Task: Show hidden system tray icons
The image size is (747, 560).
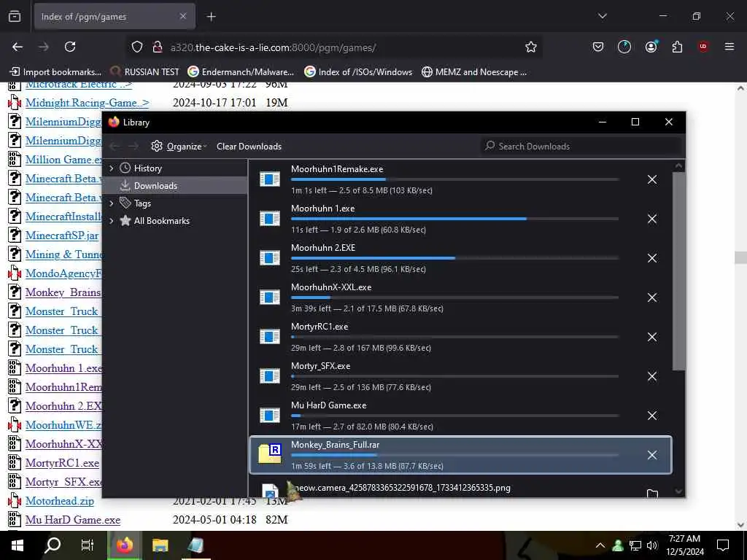Action: [600, 545]
